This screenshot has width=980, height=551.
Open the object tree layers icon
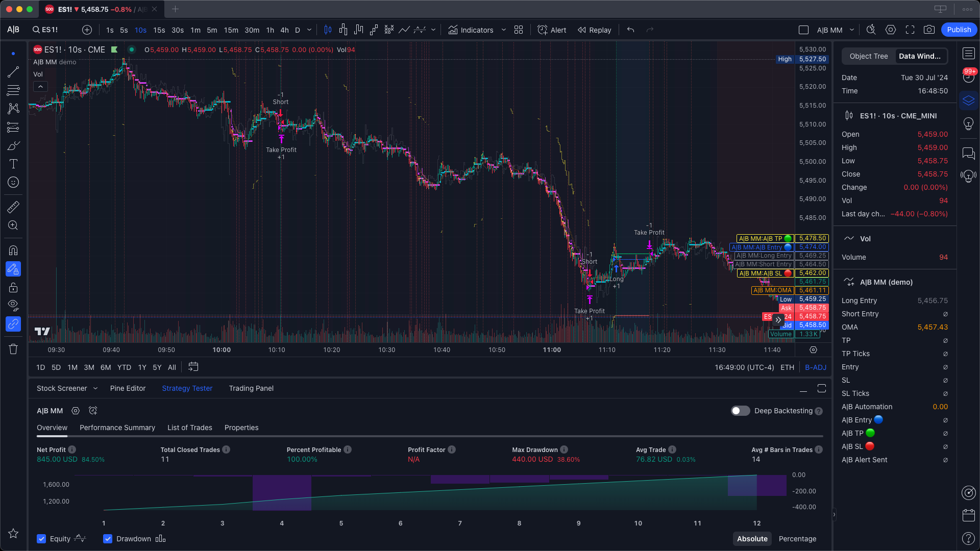(968, 101)
